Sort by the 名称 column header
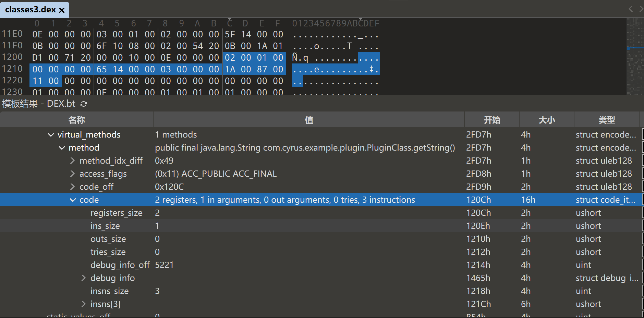Screen dimensions: 644x318 76,120
